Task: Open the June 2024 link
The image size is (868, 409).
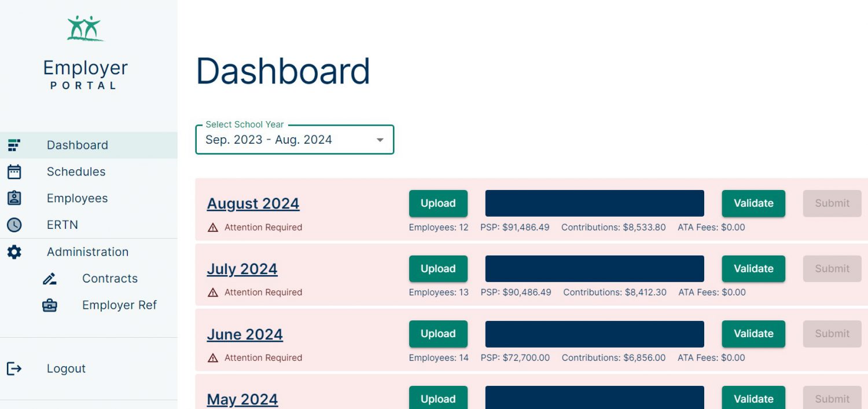Action: [x=245, y=334]
